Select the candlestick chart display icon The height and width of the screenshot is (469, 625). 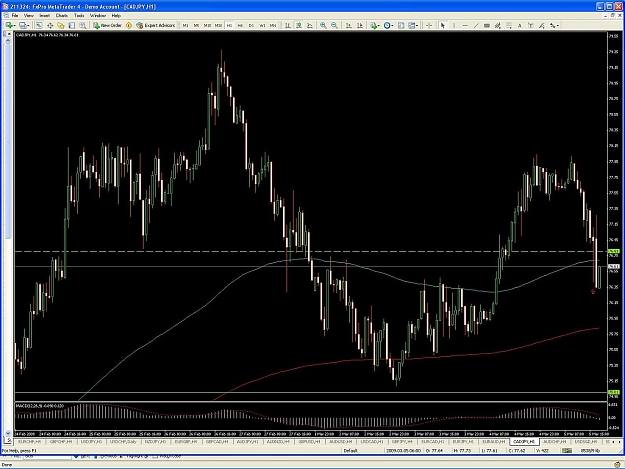[x=299, y=25]
